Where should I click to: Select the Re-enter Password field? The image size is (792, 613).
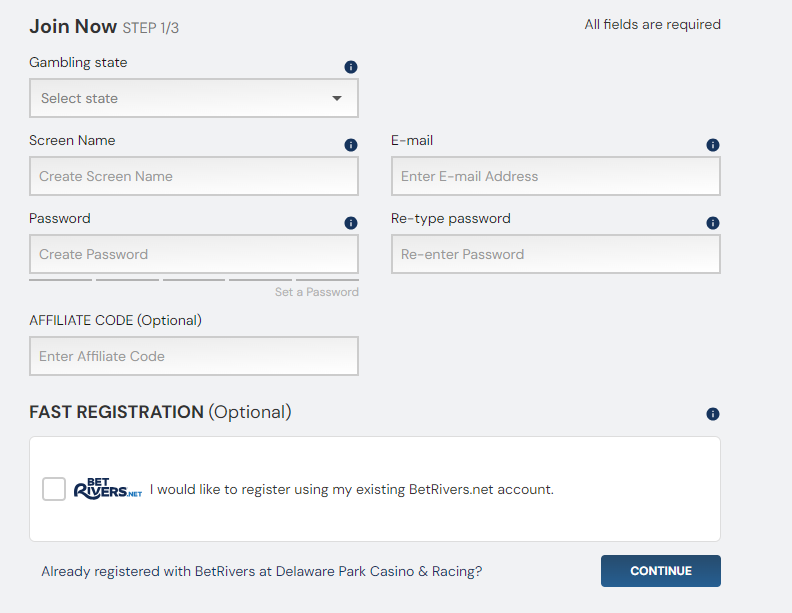pos(555,254)
